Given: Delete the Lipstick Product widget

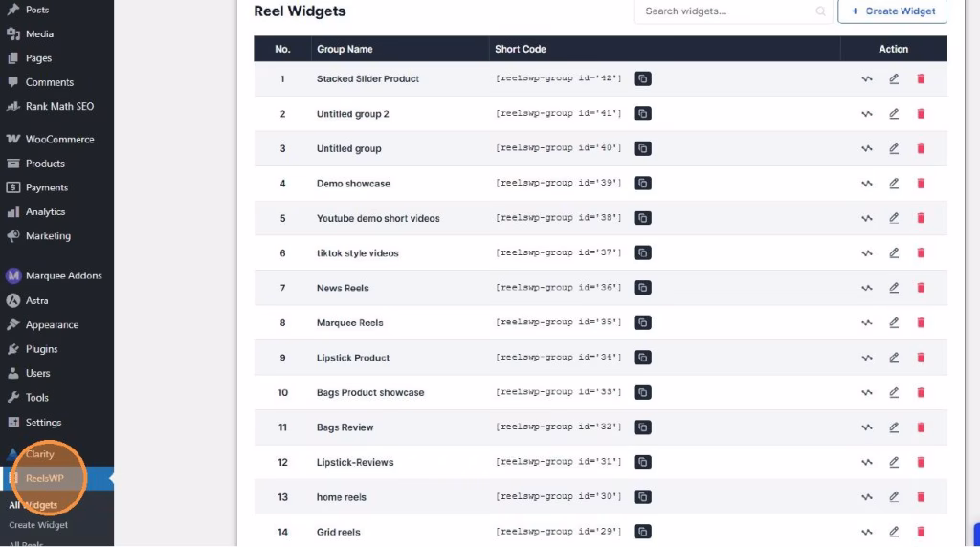Looking at the screenshot, I should [x=921, y=358].
